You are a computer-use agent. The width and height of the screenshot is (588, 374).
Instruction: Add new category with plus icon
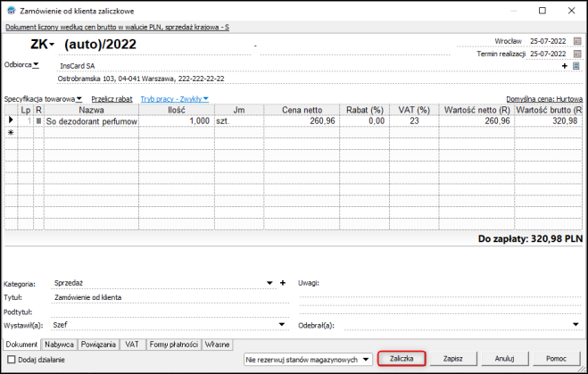click(283, 283)
